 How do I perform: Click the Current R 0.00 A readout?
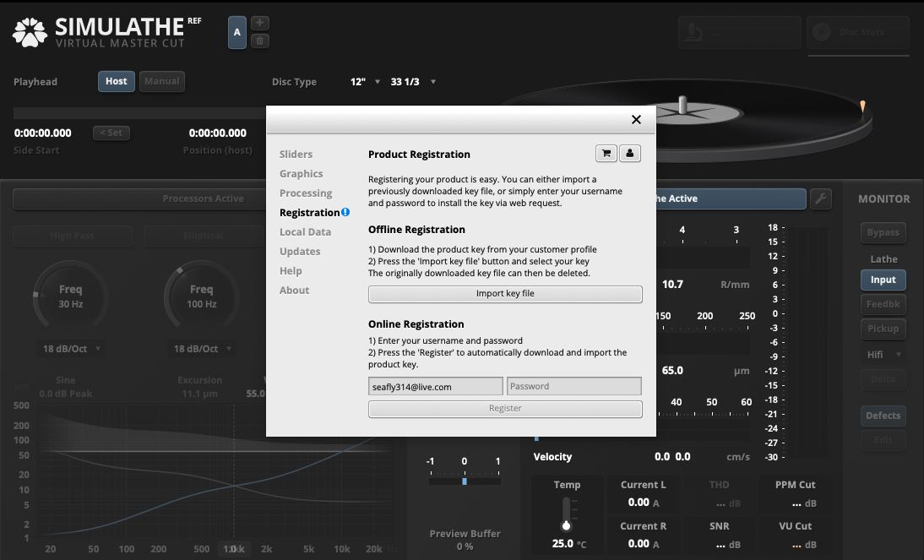(643, 544)
